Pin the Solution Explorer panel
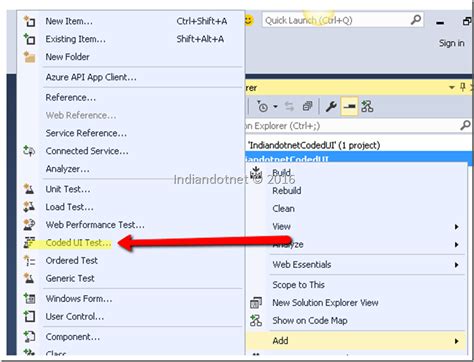This screenshot has width=474, height=362. click(x=462, y=88)
